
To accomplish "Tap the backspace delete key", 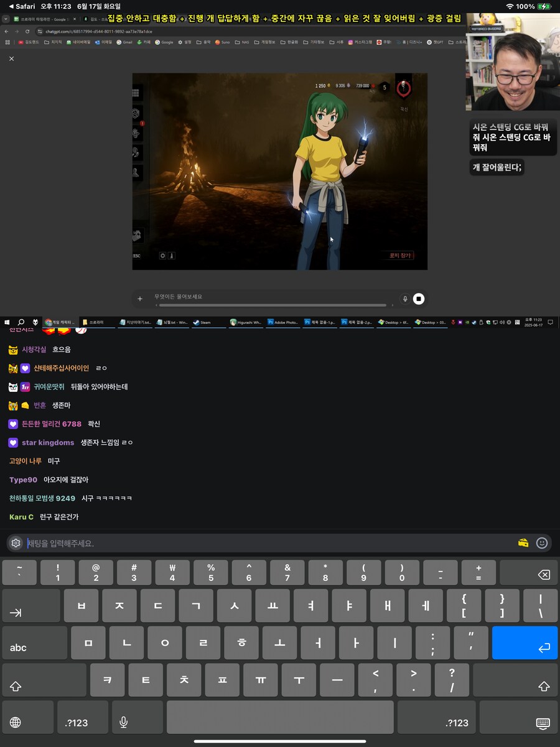I will (528, 573).
